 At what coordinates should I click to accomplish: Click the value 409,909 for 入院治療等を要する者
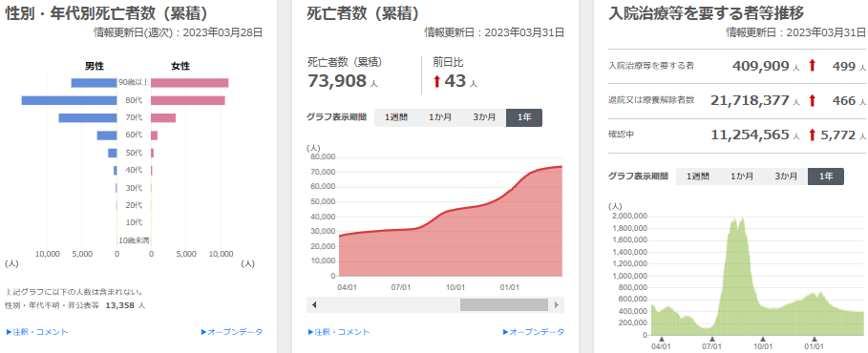[761, 66]
